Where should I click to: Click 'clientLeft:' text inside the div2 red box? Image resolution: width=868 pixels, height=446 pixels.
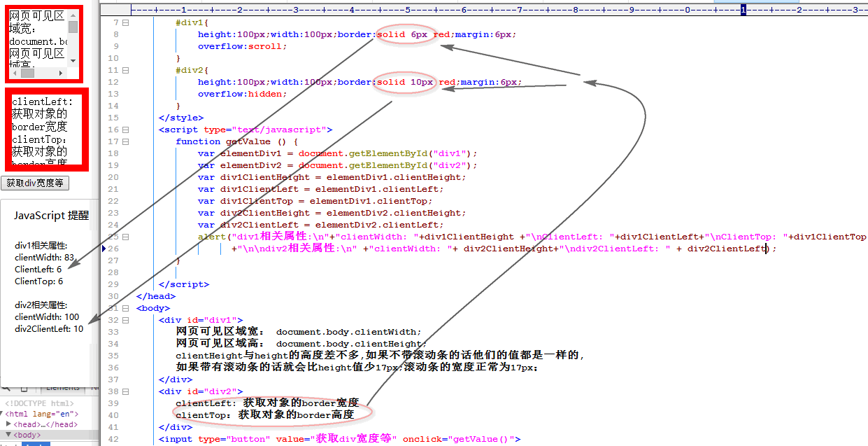click(42, 102)
